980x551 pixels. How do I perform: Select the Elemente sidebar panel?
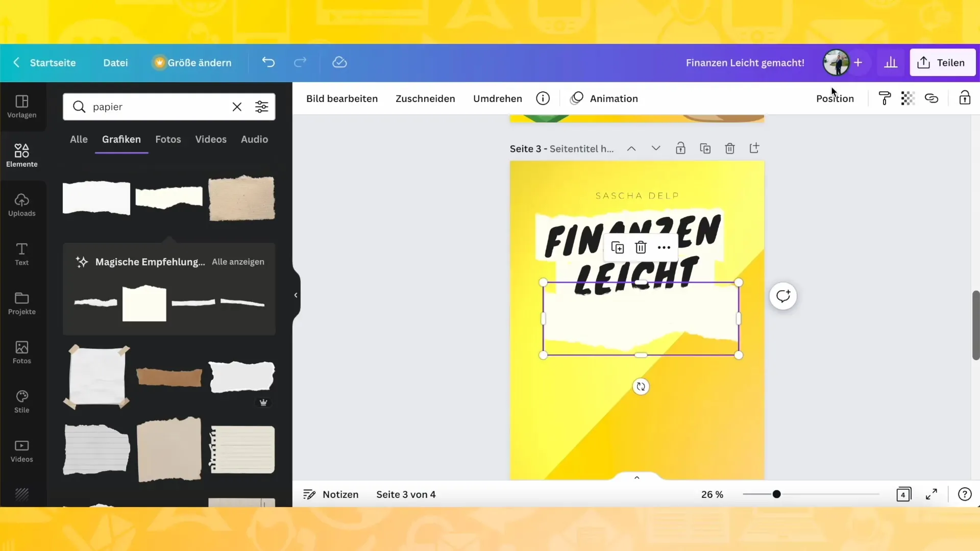[x=21, y=155]
